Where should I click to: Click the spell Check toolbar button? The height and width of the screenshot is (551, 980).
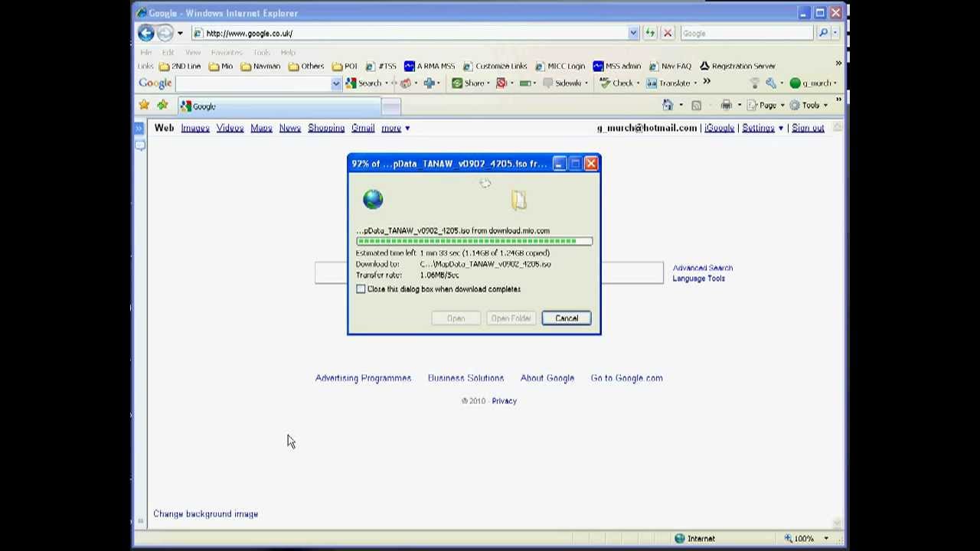[617, 83]
